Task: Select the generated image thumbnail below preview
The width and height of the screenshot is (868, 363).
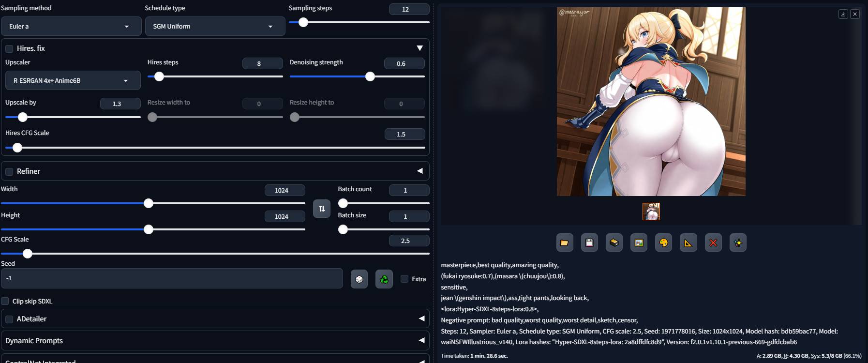Action: 651,212
